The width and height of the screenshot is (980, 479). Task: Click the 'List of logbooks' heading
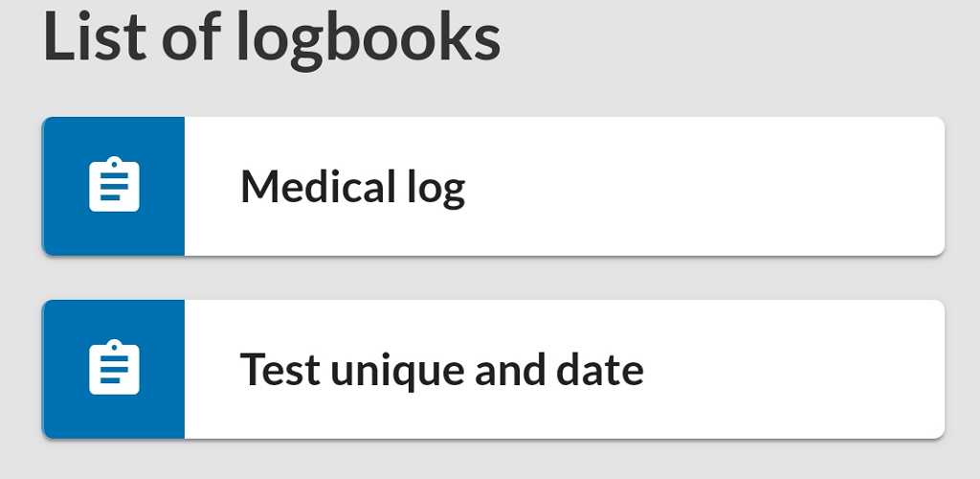pos(272,36)
